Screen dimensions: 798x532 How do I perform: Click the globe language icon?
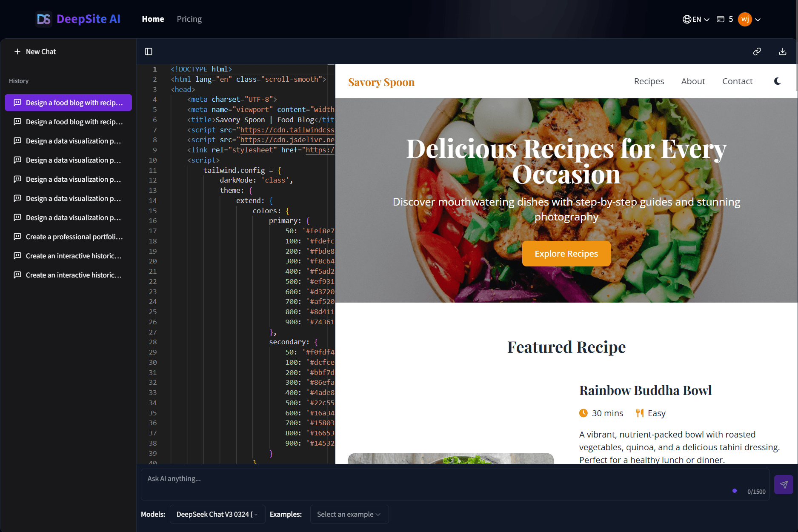pos(687,19)
